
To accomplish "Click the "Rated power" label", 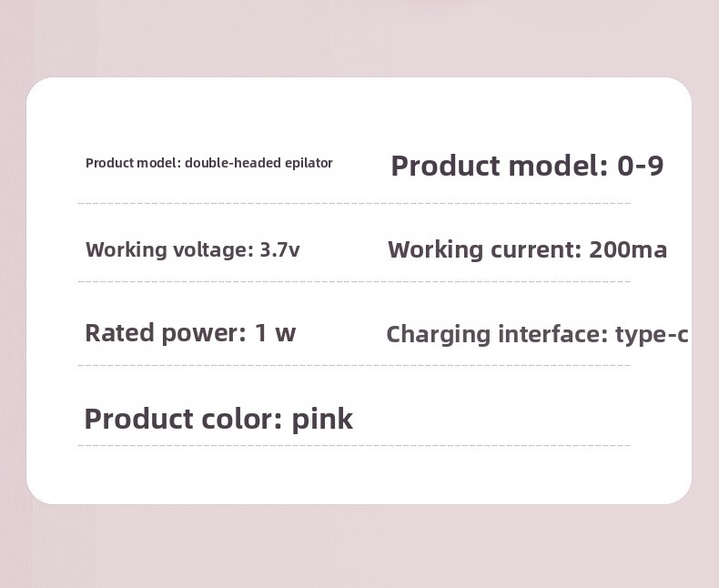I will coord(165,333).
